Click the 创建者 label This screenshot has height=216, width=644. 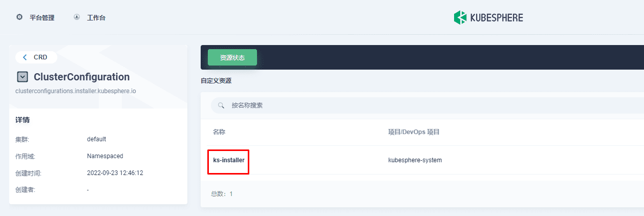[25, 190]
